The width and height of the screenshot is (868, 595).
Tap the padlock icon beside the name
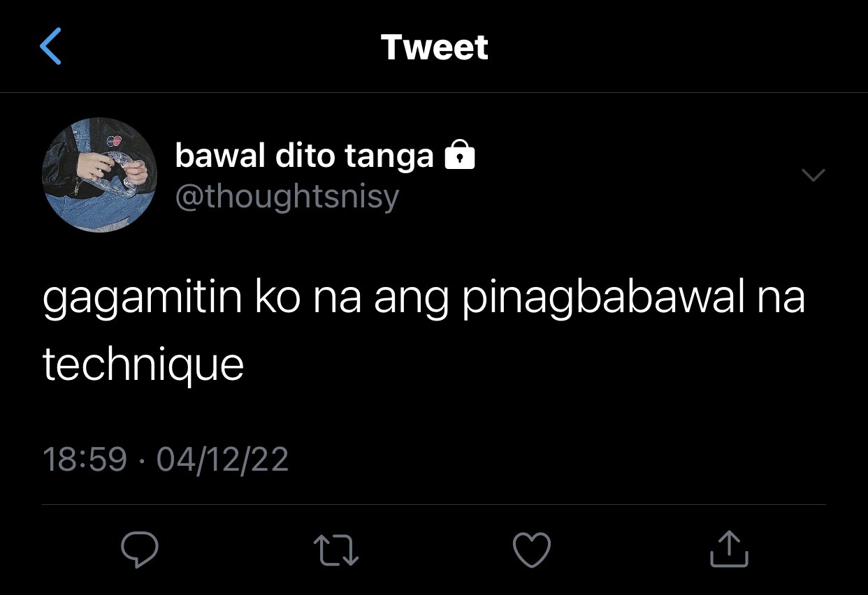[x=460, y=155]
